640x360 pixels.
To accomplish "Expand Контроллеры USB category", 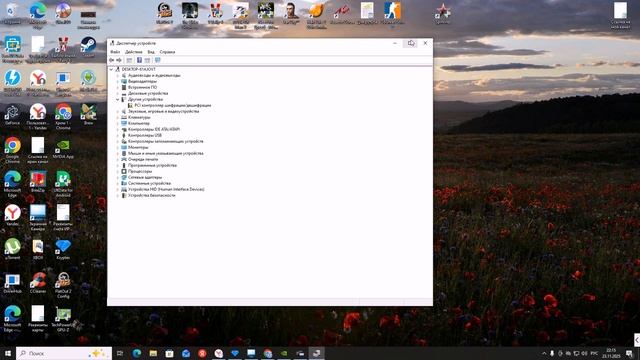I will 118,135.
